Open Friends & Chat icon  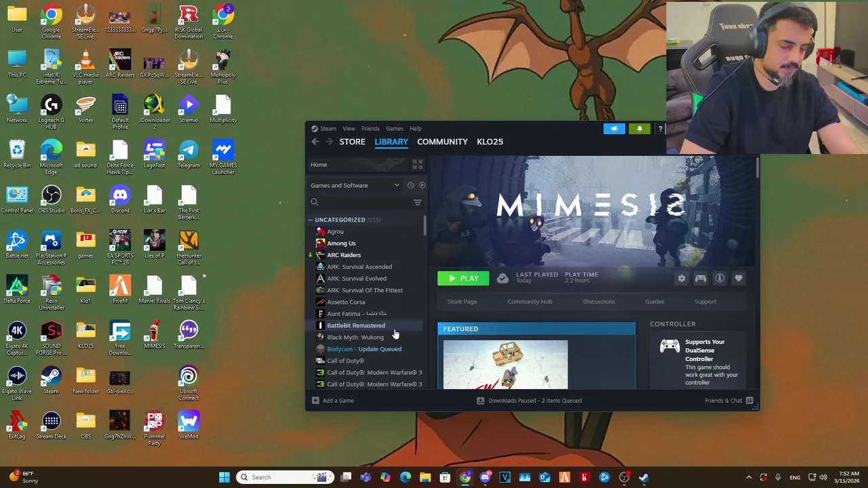[x=749, y=401]
